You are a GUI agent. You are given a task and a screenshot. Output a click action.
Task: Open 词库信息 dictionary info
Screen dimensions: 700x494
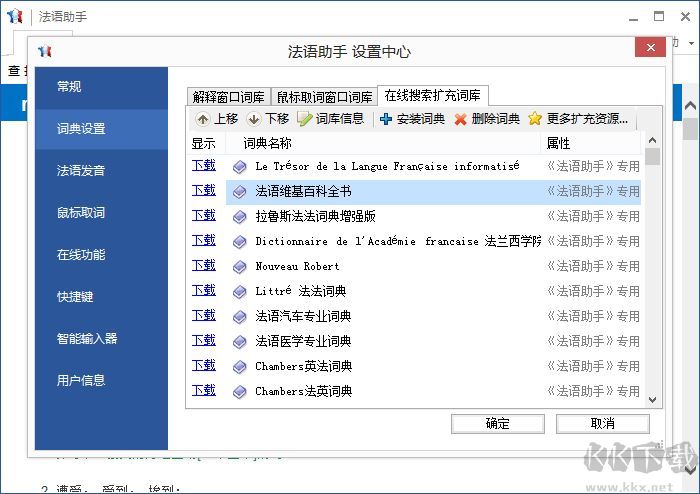330,119
